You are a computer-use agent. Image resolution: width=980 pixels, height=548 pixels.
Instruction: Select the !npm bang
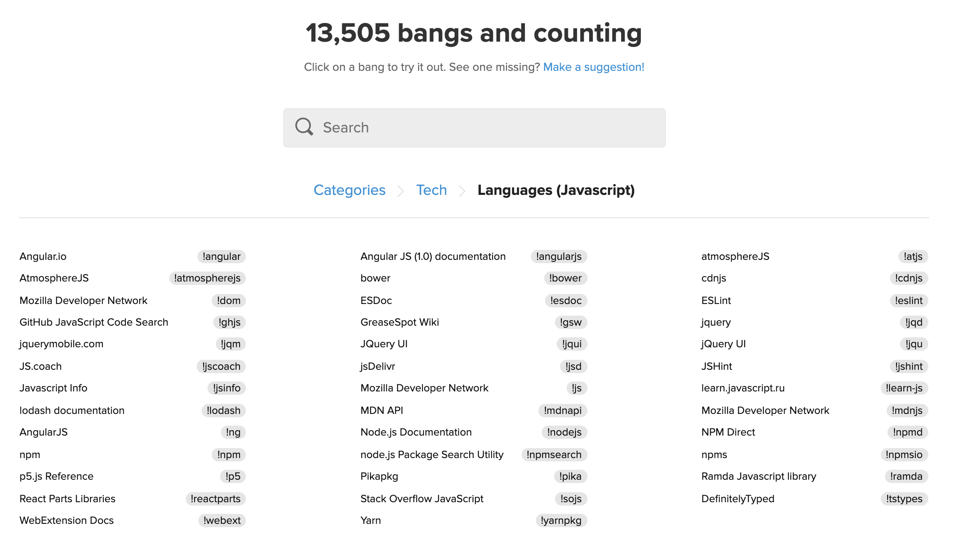(x=228, y=455)
